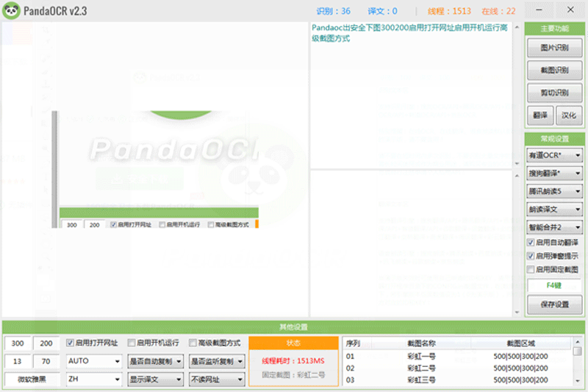
Task: Open the 智能合并2 dropdown
Action: pyautogui.click(x=554, y=227)
